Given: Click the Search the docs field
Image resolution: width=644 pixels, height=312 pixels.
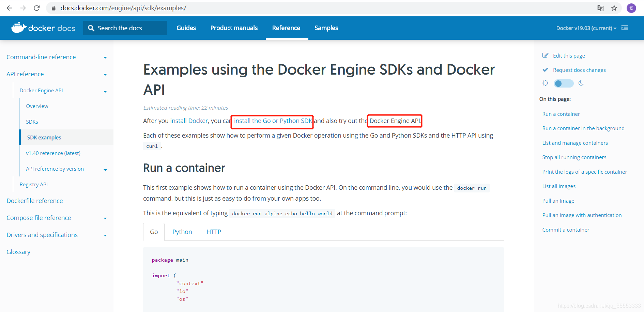Looking at the screenshot, I should click(x=125, y=28).
